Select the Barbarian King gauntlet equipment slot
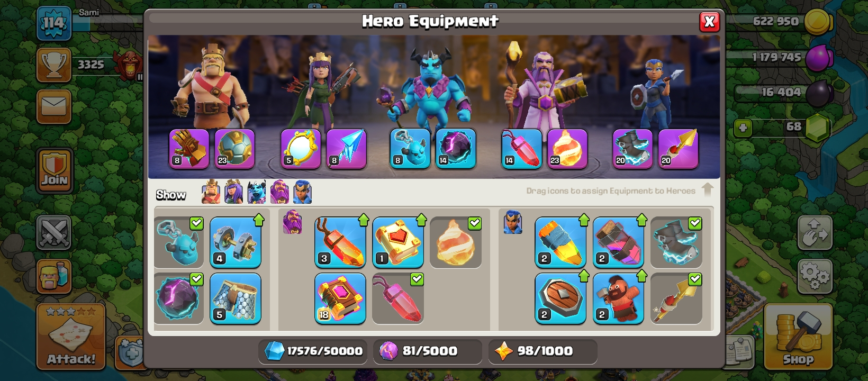This screenshot has width=868, height=381. (188, 149)
